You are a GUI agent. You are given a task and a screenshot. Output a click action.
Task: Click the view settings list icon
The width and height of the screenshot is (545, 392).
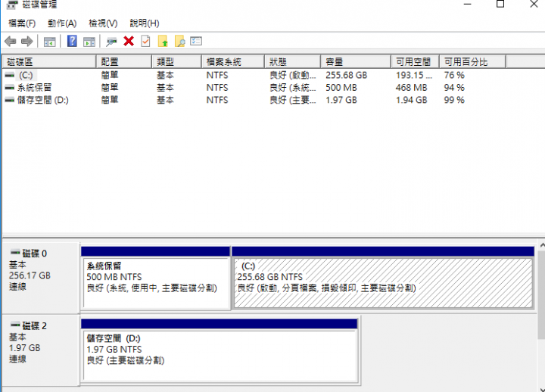(196, 42)
